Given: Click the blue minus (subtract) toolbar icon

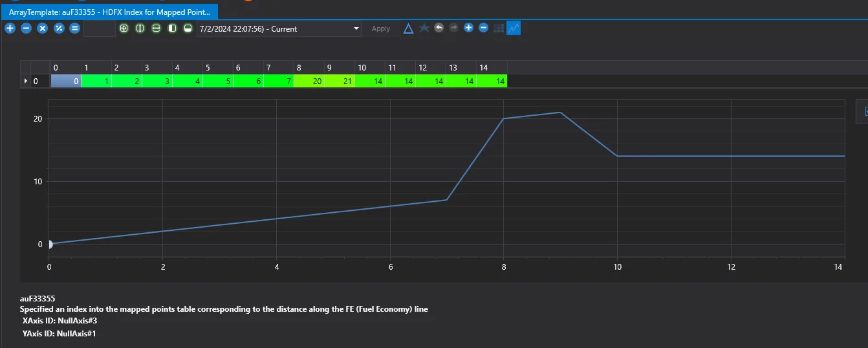Looking at the screenshot, I should [x=26, y=28].
